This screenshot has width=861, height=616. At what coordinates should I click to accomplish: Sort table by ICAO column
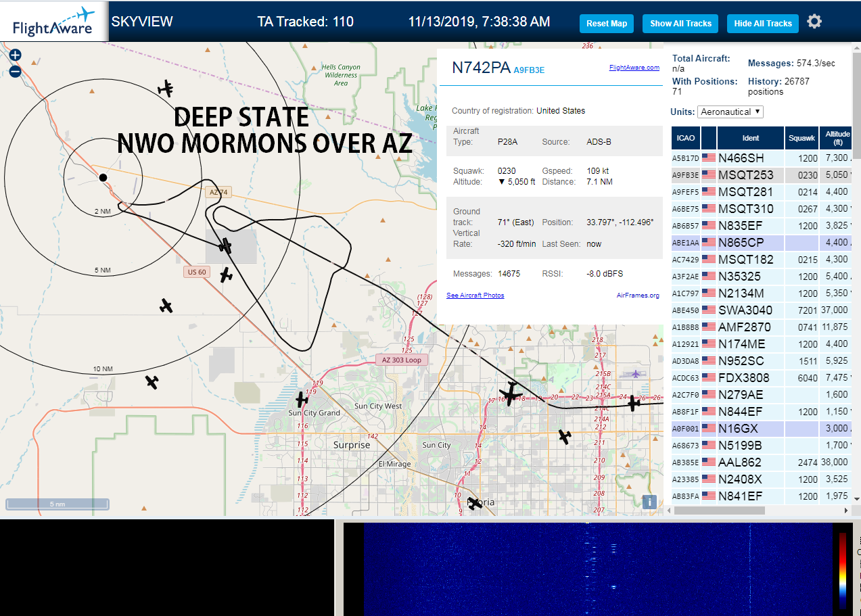[686, 137]
